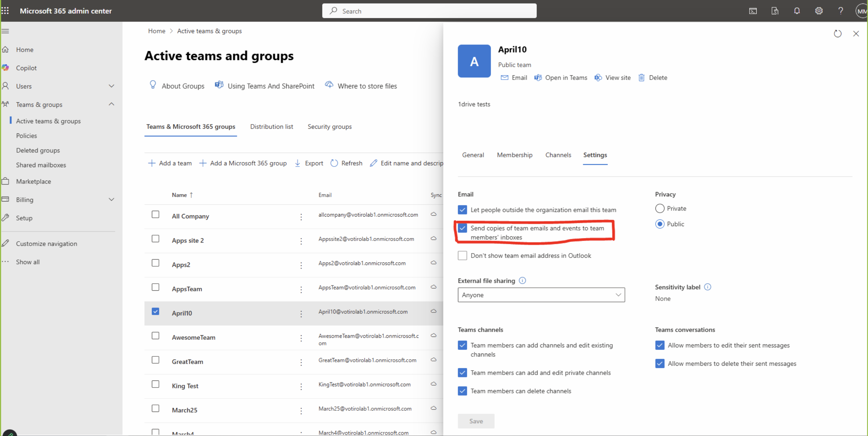Viewport: 868px width, 436px height.
Task: Open more actions for AppsTeam row
Action: tap(301, 290)
